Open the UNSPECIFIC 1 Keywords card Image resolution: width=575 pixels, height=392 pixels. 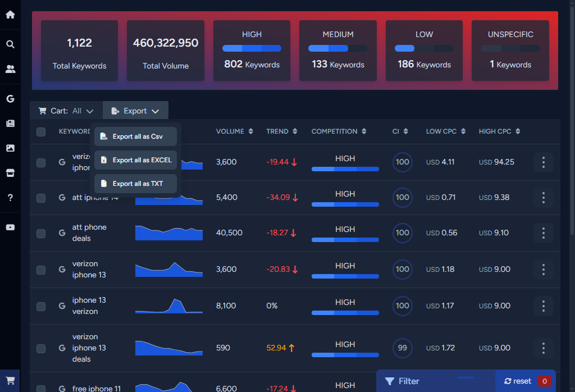click(x=510, y=51)
